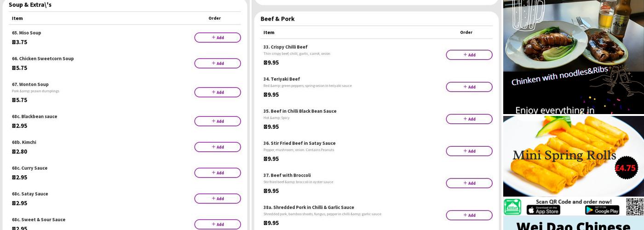Add Satay Sauce to the order
The image size is (644, 230).
point(217,199)
